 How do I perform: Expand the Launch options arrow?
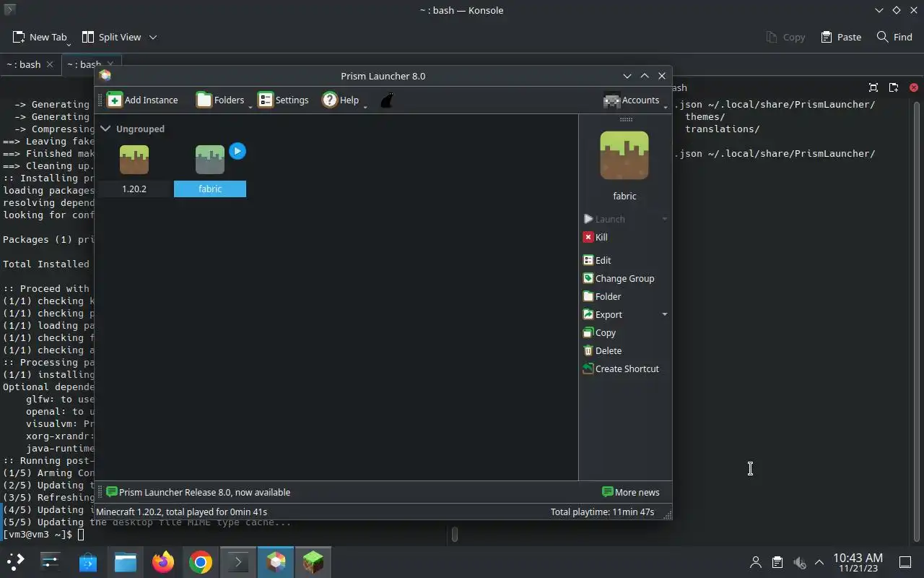coord(665,219)
